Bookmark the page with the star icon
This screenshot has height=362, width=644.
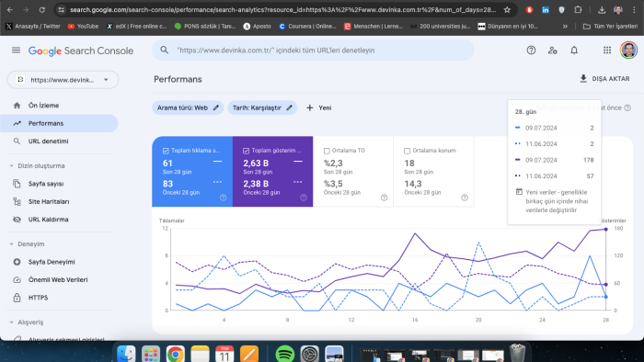click(507, 10)
